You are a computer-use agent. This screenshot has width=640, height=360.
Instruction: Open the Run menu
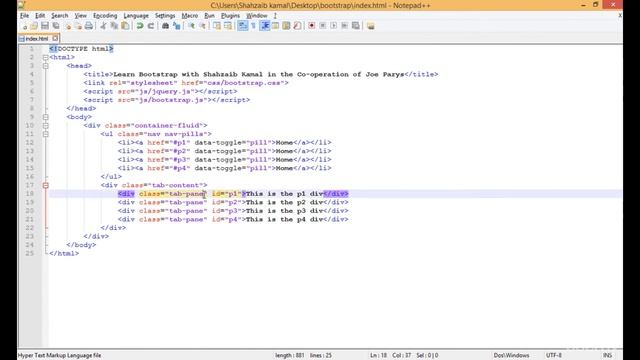[209, 16]
